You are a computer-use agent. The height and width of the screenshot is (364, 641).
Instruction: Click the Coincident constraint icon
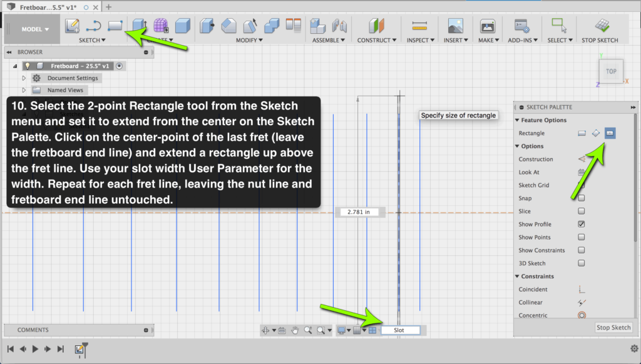click(582, 290)
